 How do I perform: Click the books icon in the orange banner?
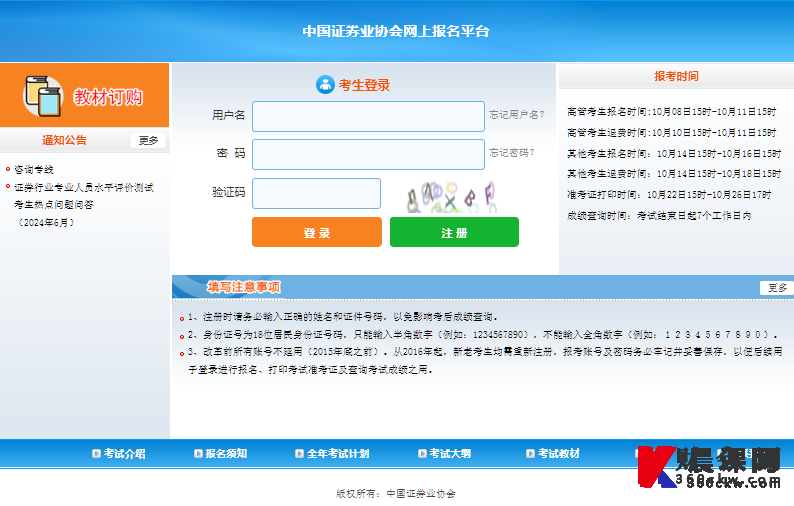pyautogui.click(x=43, y=96)
